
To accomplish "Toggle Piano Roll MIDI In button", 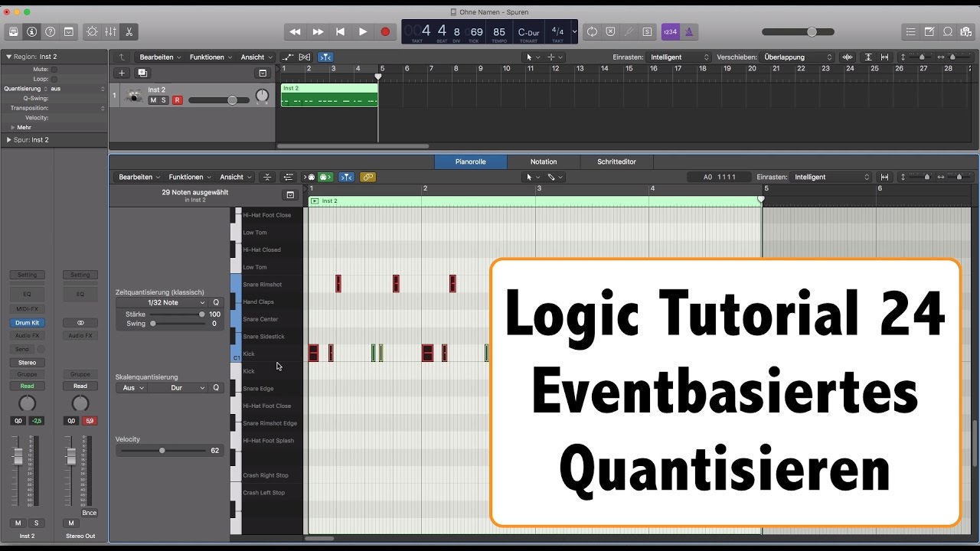I will [x=310, y=177].
